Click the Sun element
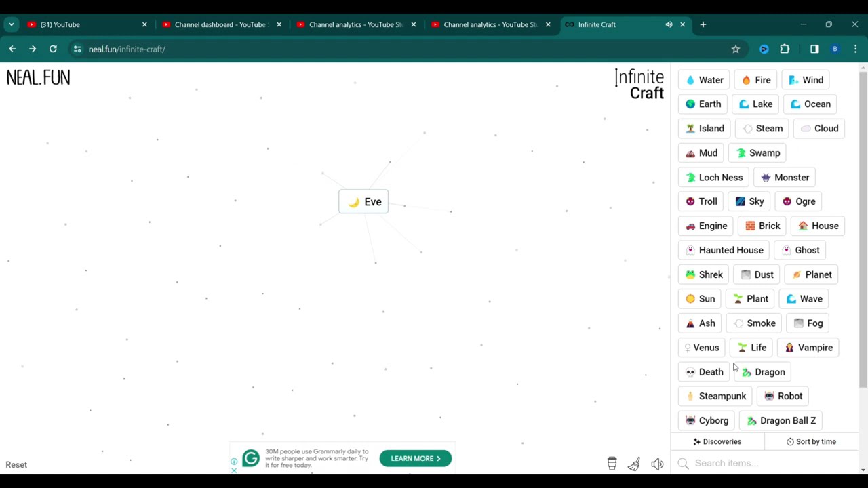868x488 pixels. click(700, 299)
